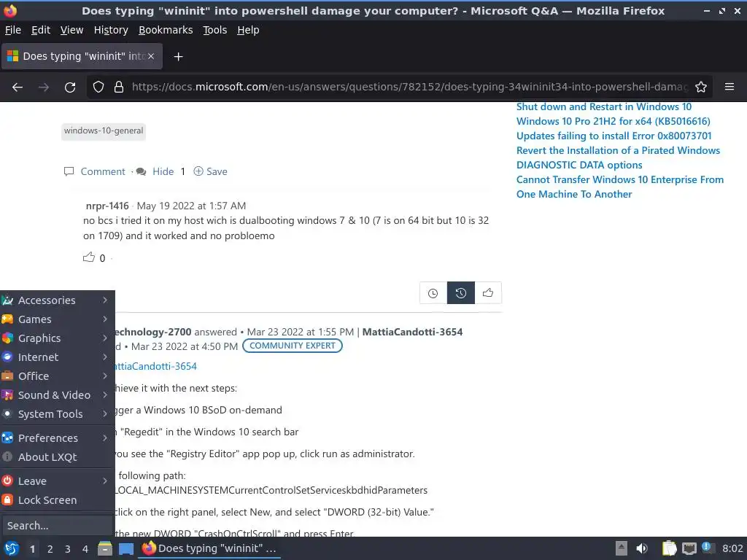The width and height of the screenshot is (747, 560).
Task: Expand the Games submenu
Action: pyautogui.click(x=57, y=319)
